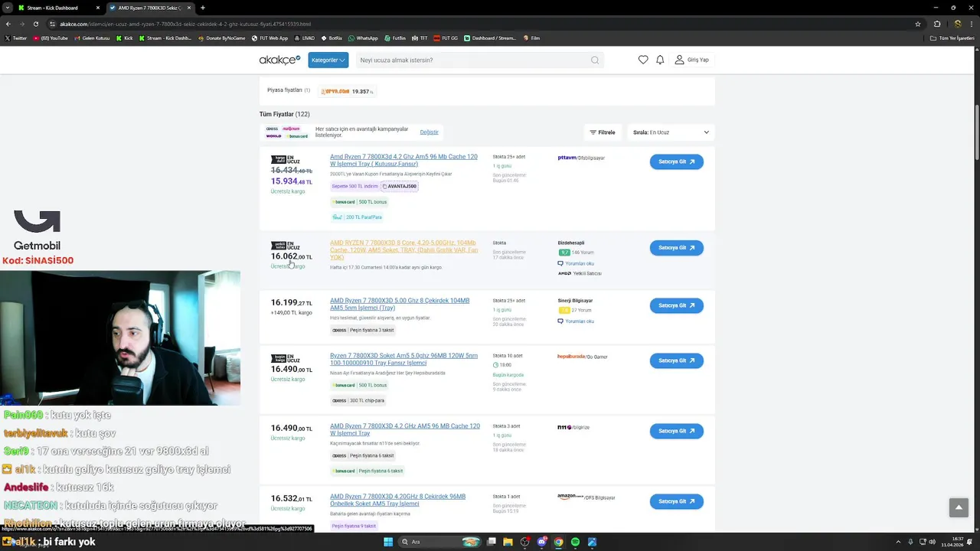Click Satıcıya Git for the hepsiburada offer
Screen dimensions: 980x551
click(x=677, y=360)
